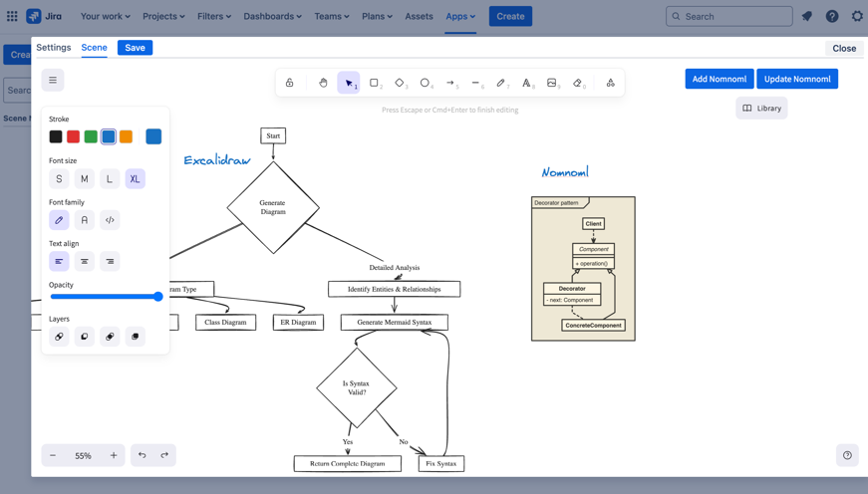
Task: Pick the red stroke color swatch
Action: [73, 136]
